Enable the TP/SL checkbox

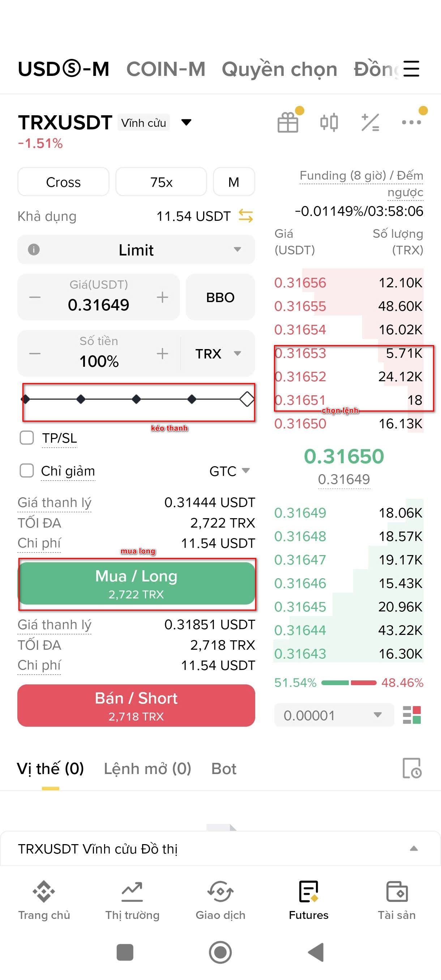coord(27,438)
